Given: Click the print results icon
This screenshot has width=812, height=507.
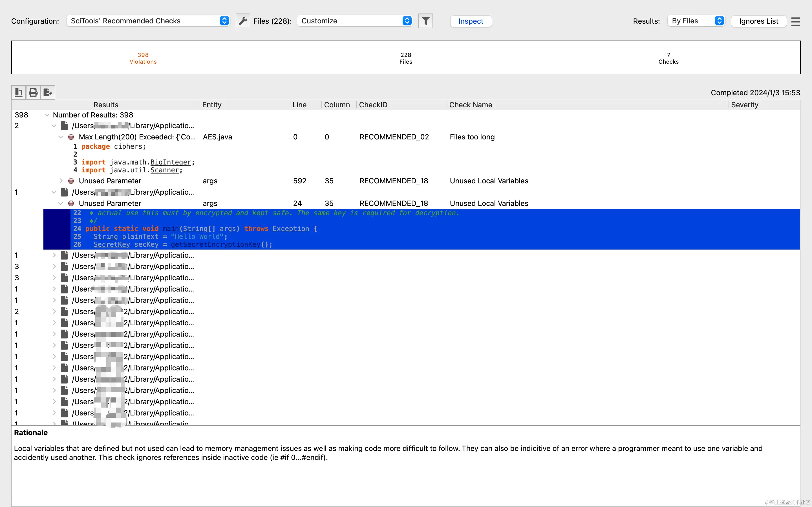Looking at the screenshot, I should click(x=33, y=92).
